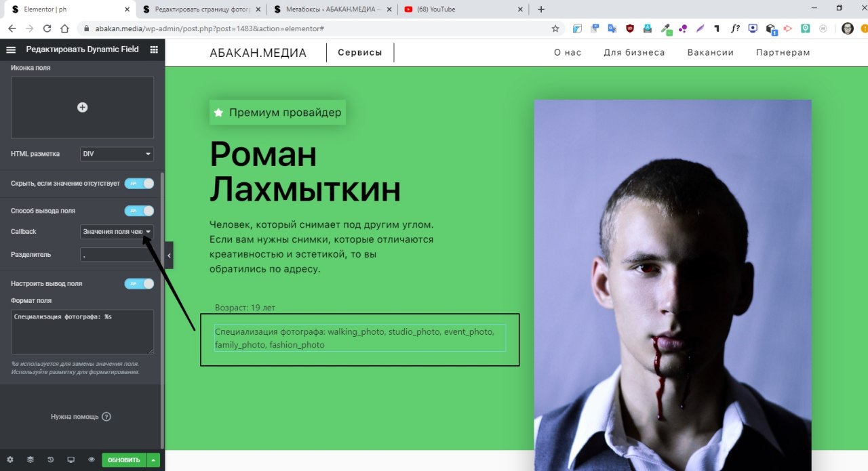Open the Elementor widgets grid panel
This screenshot has width=868, height=471.
(x=154, y=49)
